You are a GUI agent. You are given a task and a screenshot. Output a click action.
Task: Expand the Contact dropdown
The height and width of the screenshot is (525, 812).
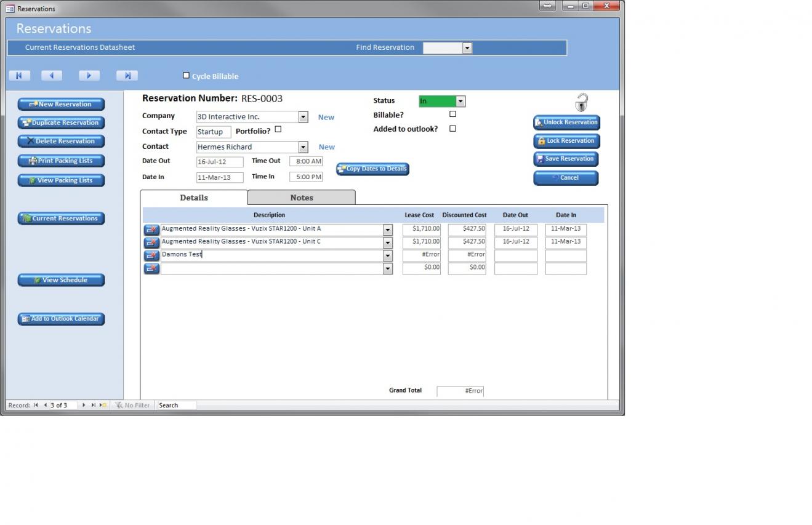click(303, 147)
